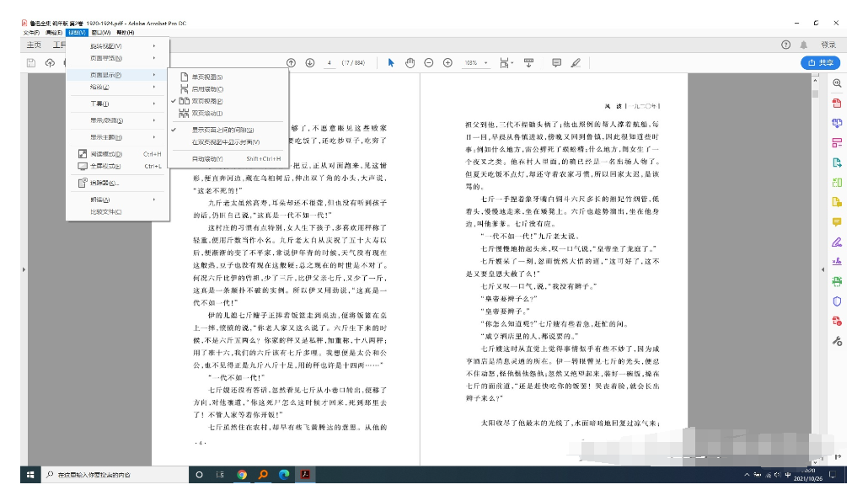Choose 阅读模式 Ctrl+H entry
868x490 pixels.
tap(117, 154)
